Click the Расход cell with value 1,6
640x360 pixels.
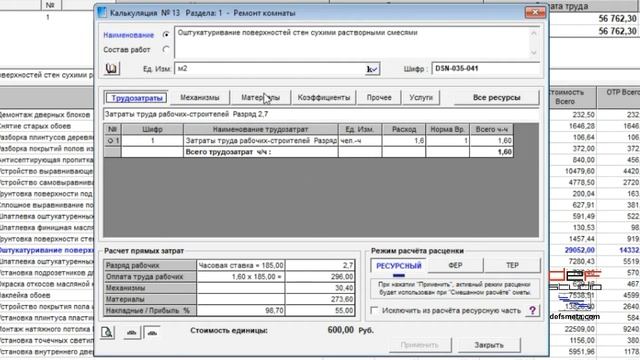click(x=404, y=141)
